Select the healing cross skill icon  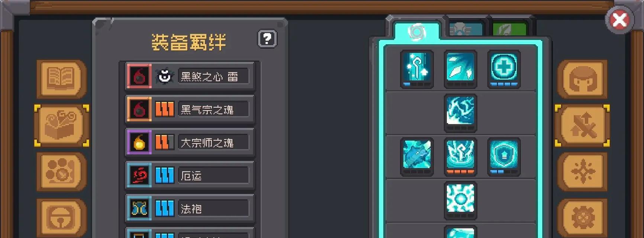point(504,69)
